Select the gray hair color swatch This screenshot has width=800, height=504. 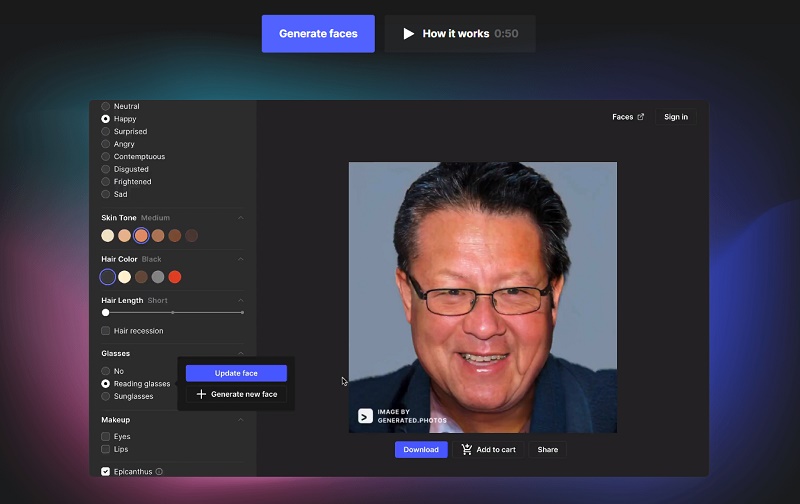158,276
